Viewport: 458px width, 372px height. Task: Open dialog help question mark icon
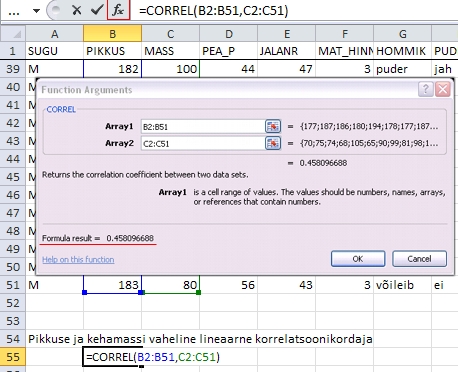pos(426,89)
